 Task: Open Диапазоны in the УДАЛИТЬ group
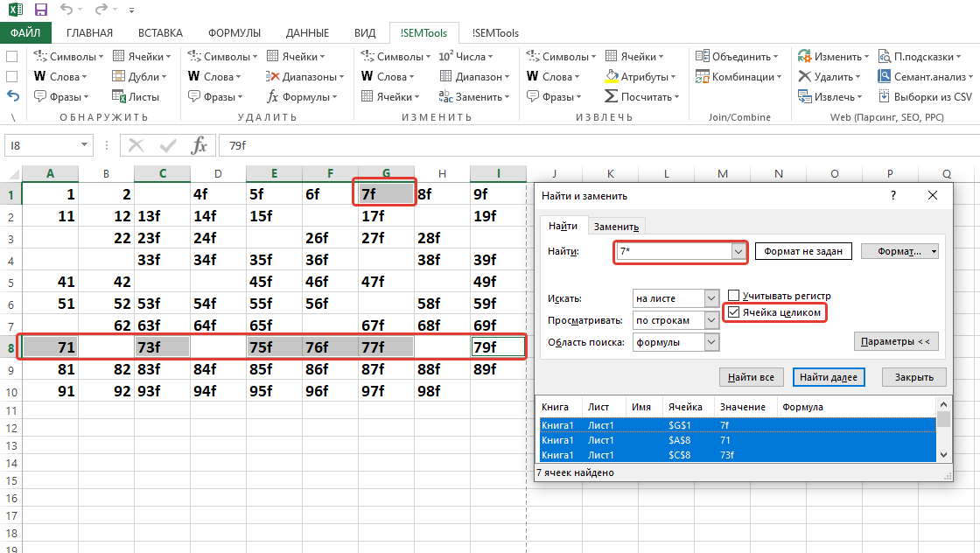(304, 76)
